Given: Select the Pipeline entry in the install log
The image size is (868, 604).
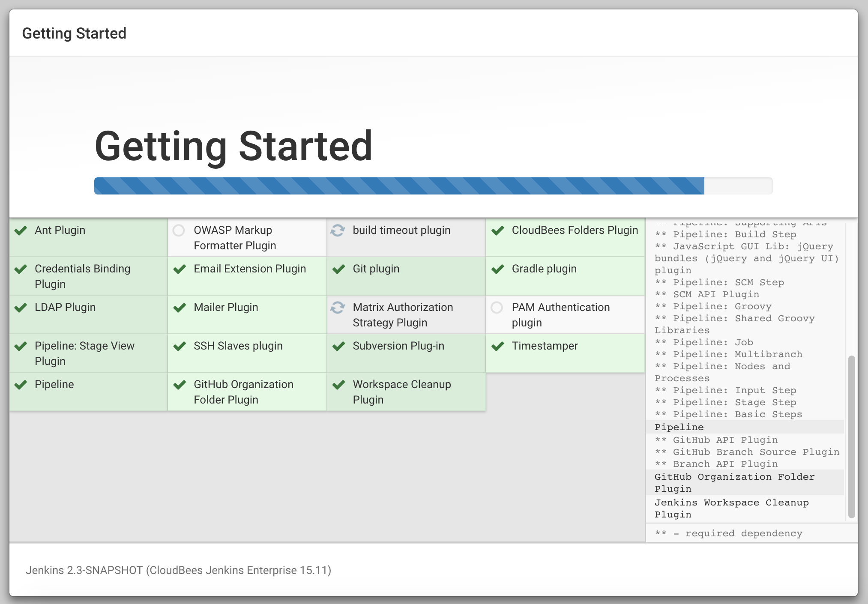Looking at the screenshot, I should point(679,427).
